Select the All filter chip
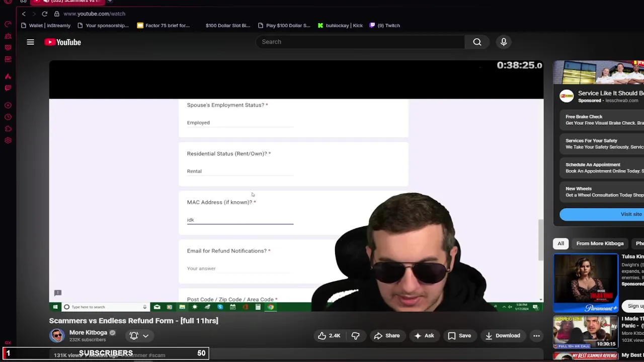Screen dimensions: 644x362 click(560, 243)
